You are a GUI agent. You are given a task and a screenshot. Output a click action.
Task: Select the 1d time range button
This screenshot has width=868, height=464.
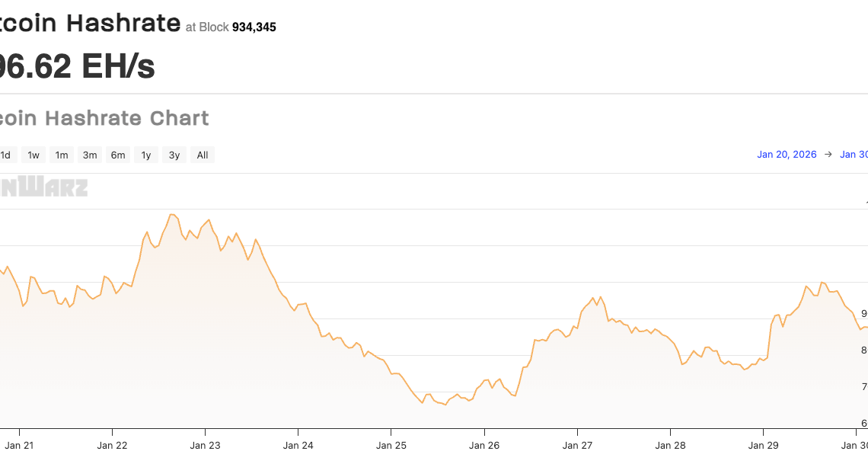point(5,155)
